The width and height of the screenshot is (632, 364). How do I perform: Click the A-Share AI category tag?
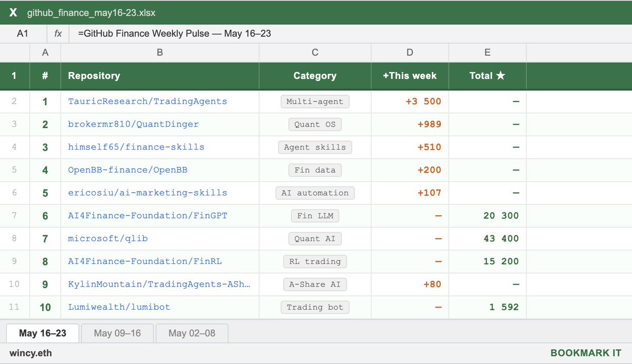(315, 284)
